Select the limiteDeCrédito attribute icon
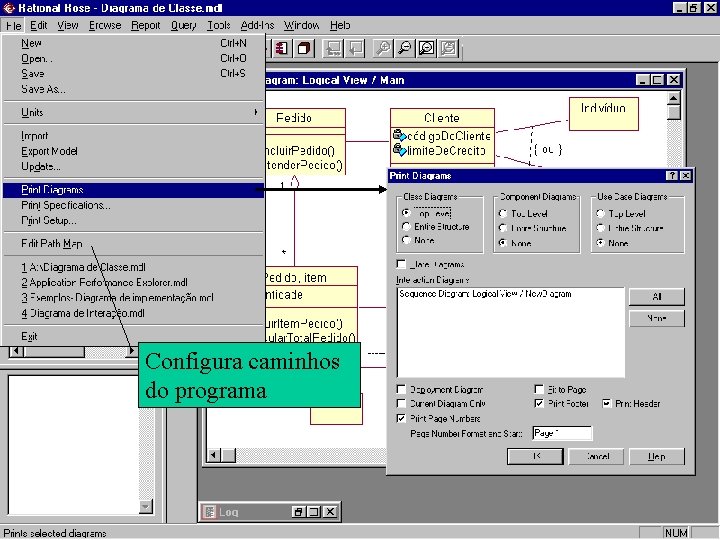 399,150
